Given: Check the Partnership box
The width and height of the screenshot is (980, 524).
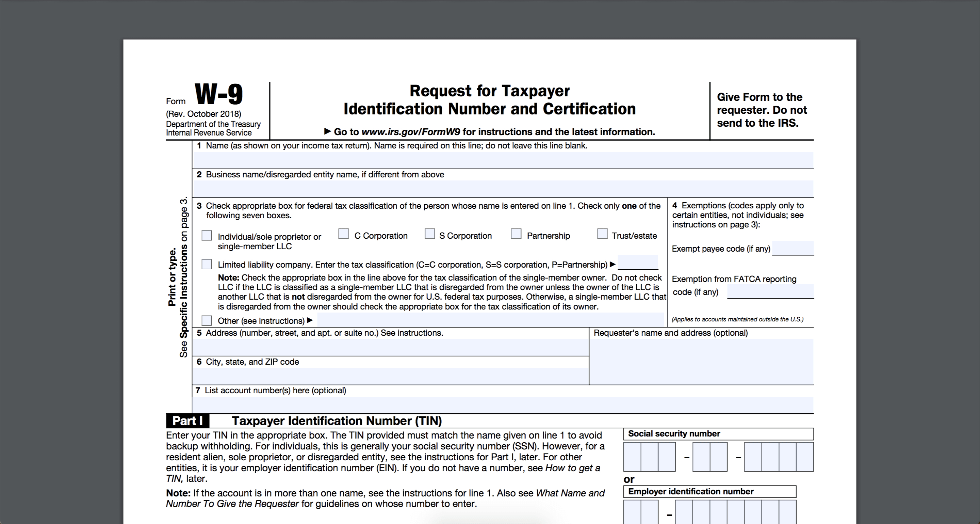Looking at the screenshot, I should pyautogui.click(x=517, y=235).
